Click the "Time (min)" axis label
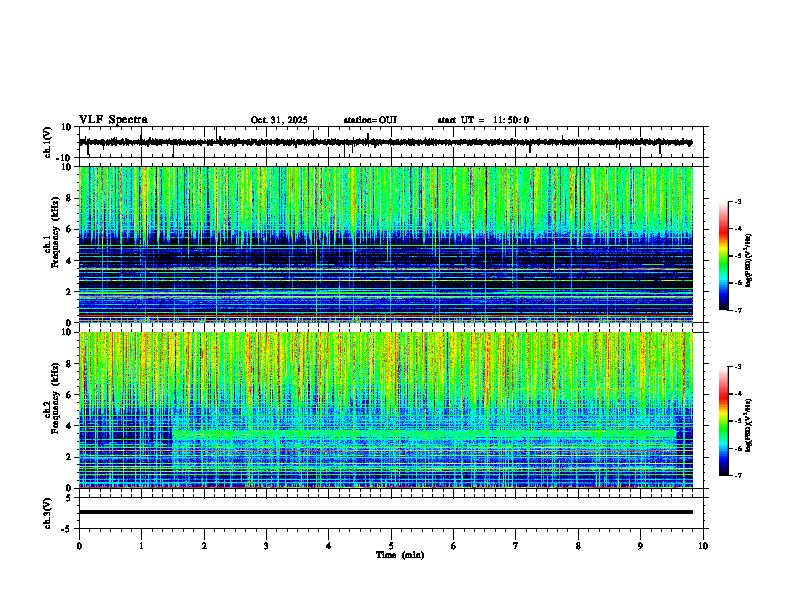 (400, 555)
